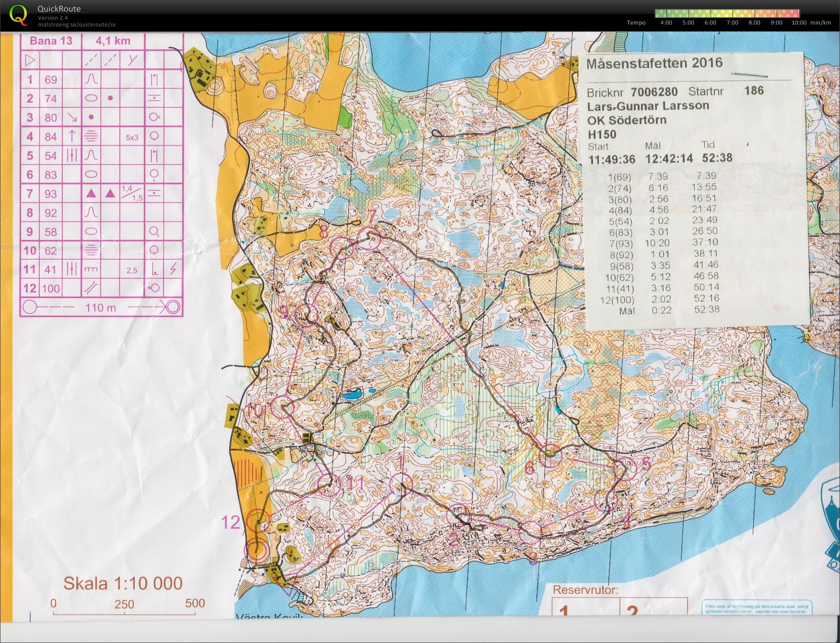Click the 12(100) split row label

(617, 300)
